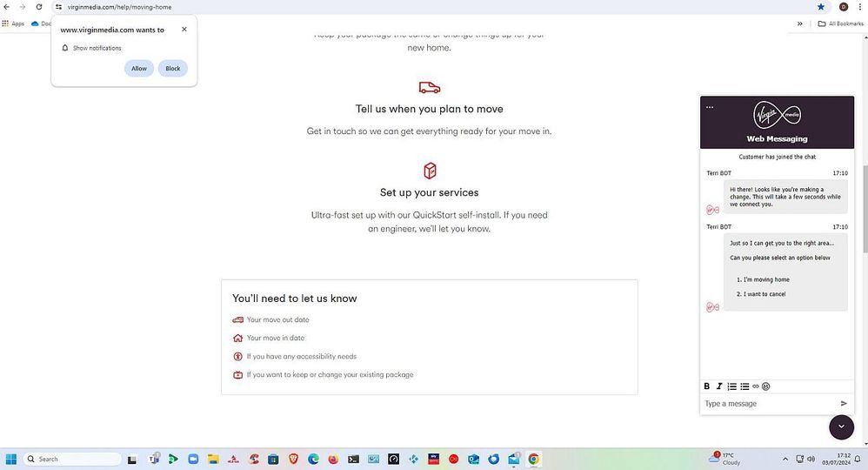The width and height of the screenshot is (868, 470).
Task: Open chat options three-dot menu
Action: coord(710,107)
